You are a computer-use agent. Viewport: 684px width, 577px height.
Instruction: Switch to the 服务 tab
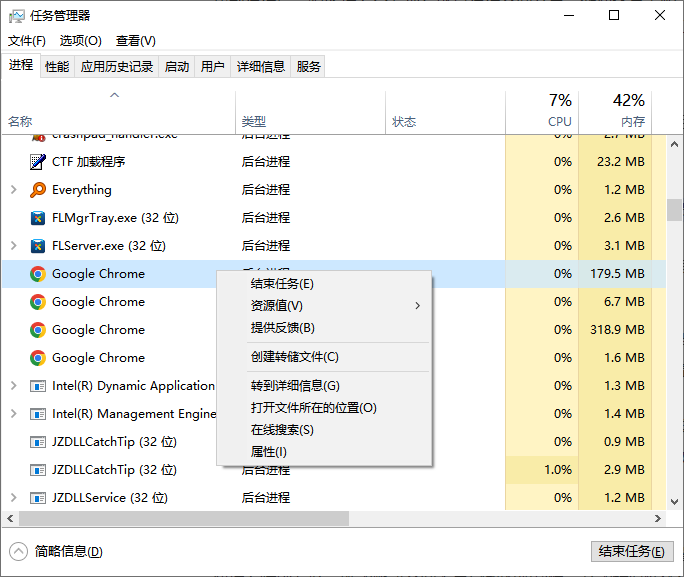(308, 67)
